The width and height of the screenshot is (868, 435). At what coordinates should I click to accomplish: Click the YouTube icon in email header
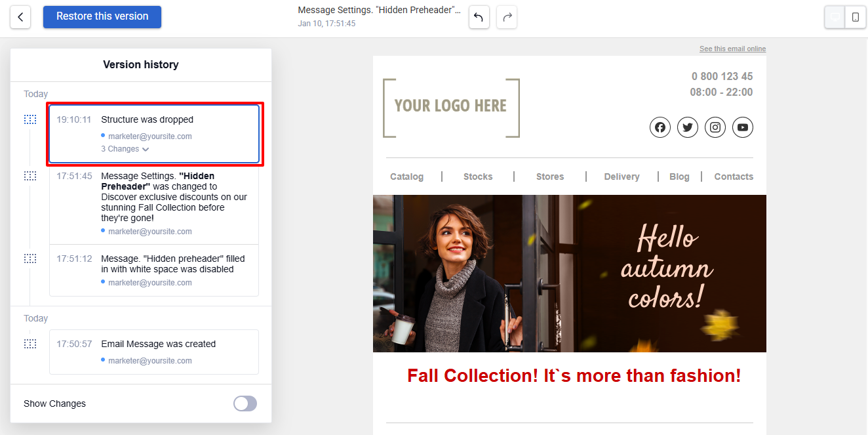(x=743, y=127)
